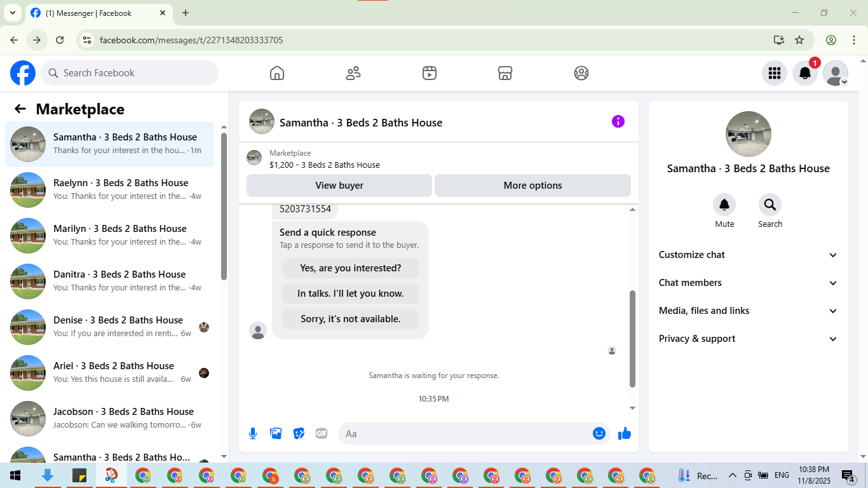Click the Search in conversation icon
Screen dimensions: 868x488
click(770, 205)
